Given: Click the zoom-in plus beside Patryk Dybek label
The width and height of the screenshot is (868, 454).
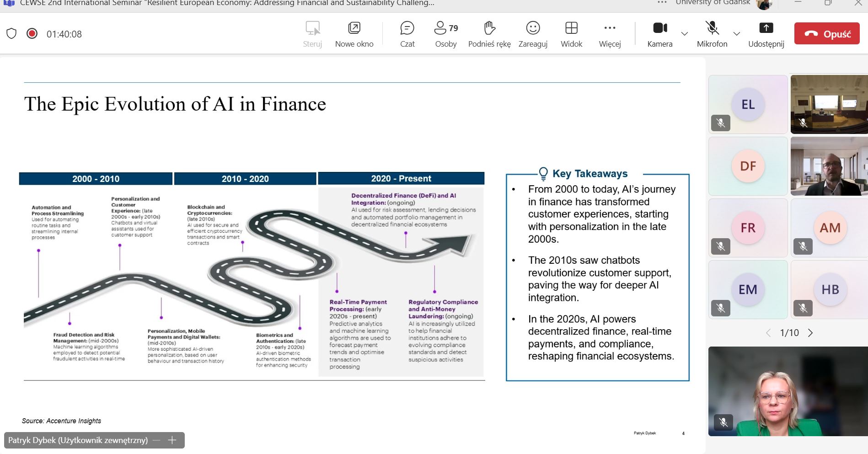Looking at the screenshot, I should pos(172,440).
